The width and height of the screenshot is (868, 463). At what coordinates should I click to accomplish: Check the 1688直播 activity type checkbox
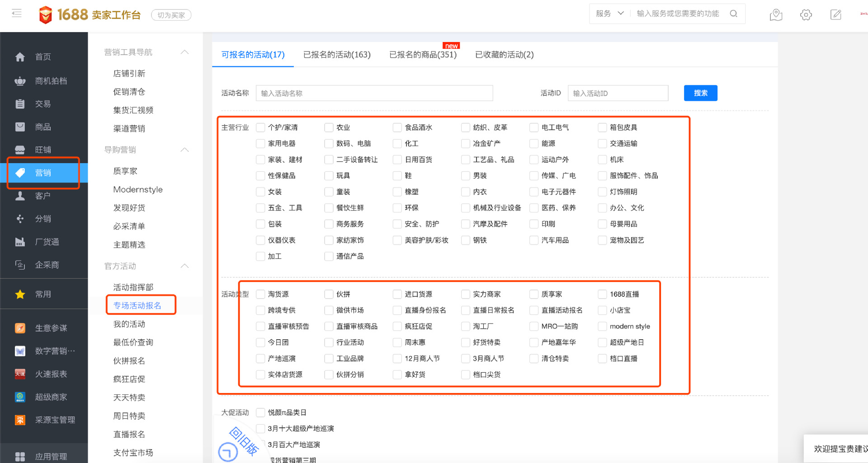[x=602, y=294]
